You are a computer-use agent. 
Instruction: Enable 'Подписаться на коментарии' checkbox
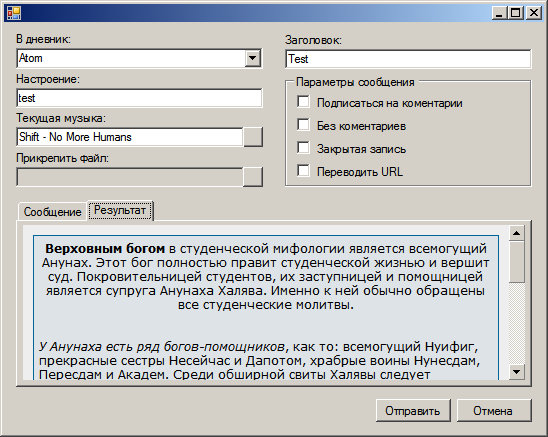tap(303, 102)
